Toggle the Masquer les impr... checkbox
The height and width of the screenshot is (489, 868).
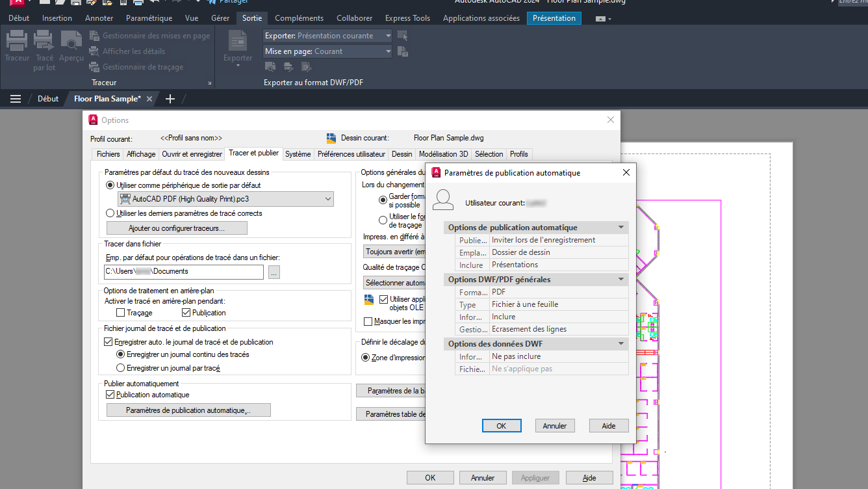coord(368,321)
